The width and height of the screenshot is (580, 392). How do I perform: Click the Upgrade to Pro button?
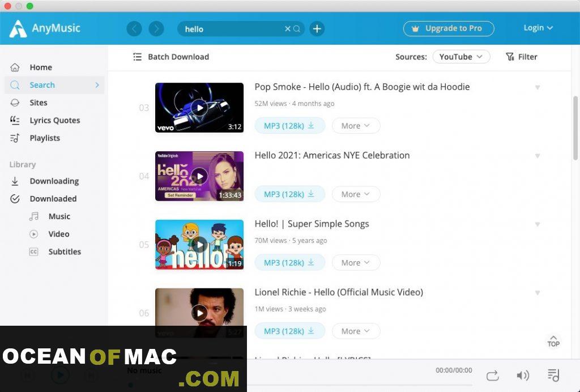click(x=449, y=28)
